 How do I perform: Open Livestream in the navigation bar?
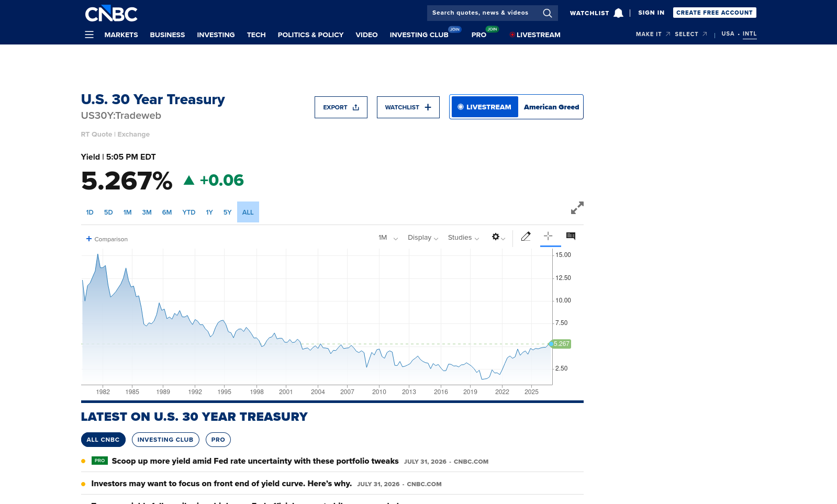click(535, 35)
